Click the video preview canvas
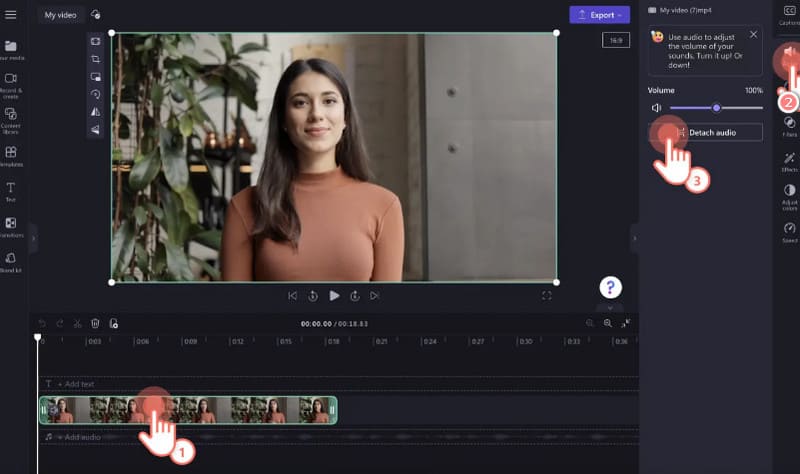The image size is (800, 474). tap(334, 157)
